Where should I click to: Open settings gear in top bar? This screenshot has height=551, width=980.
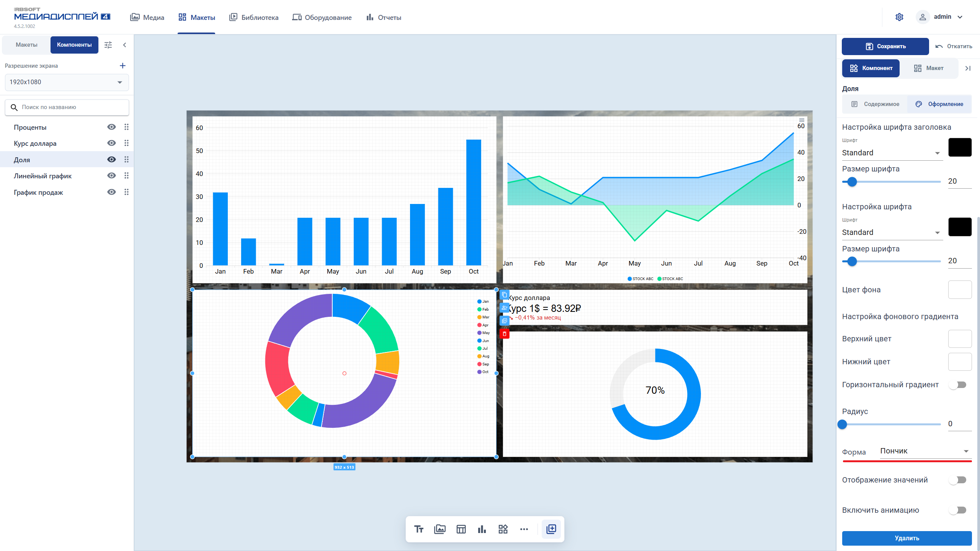899,17
